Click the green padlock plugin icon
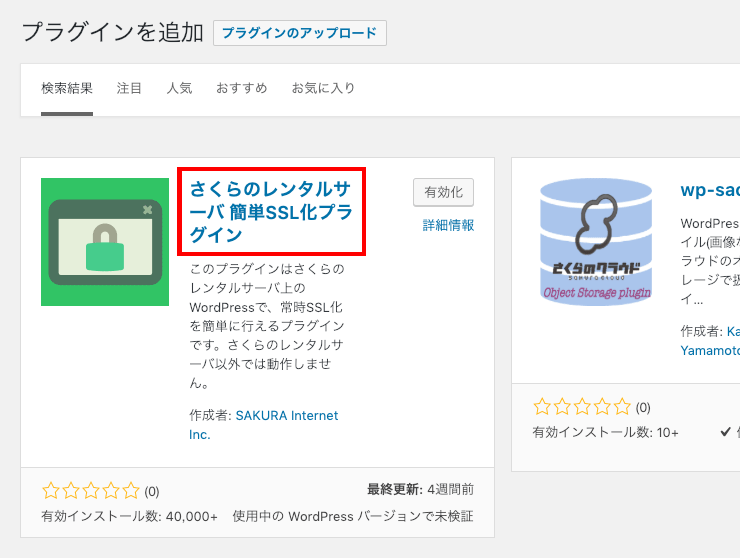740x558 pixels. (105, 242)
